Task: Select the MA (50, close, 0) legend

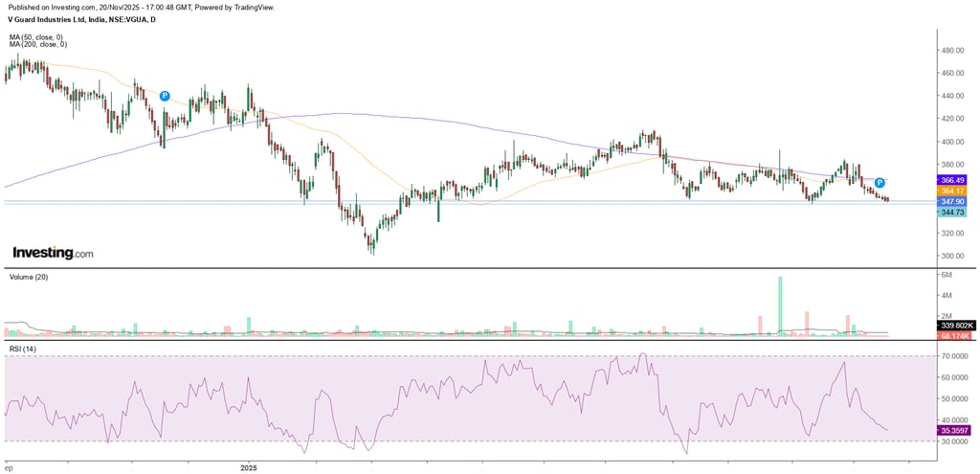Action: click(38, 37)
